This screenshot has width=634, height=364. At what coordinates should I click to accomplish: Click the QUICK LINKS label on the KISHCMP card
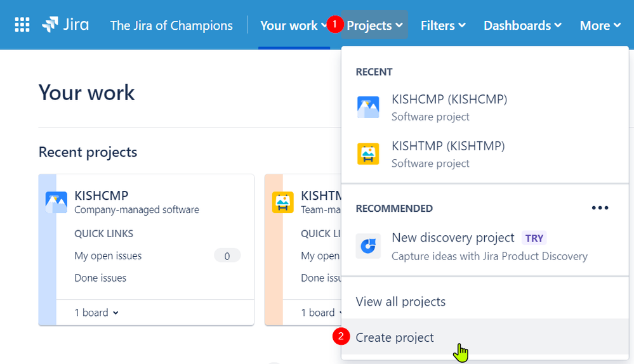103,233
